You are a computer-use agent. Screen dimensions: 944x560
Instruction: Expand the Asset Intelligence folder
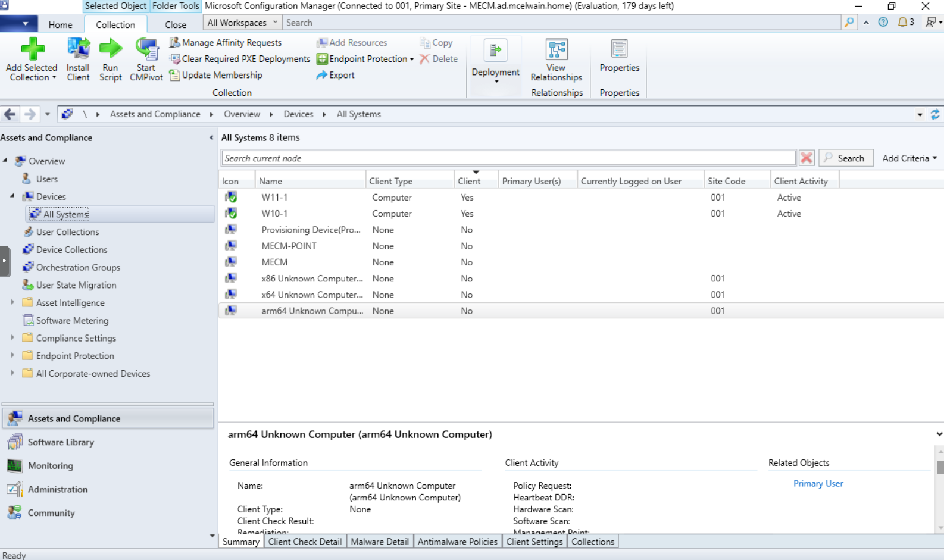point(12,302)
